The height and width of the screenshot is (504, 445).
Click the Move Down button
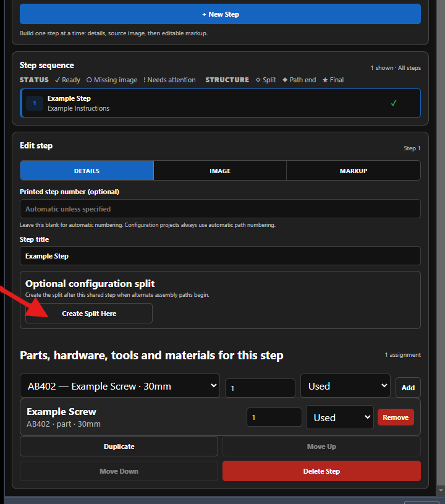coord(119,471)
